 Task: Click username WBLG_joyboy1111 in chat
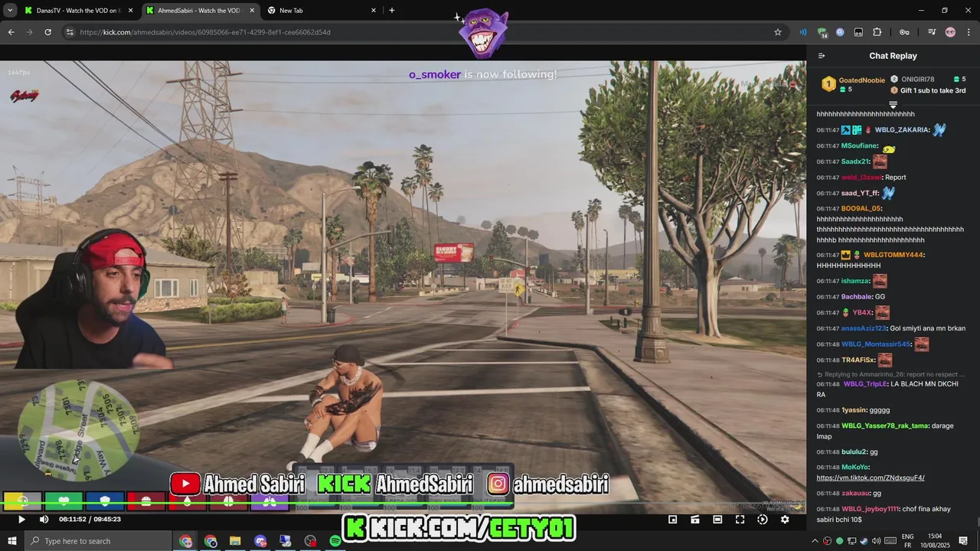tap(870, 509)
